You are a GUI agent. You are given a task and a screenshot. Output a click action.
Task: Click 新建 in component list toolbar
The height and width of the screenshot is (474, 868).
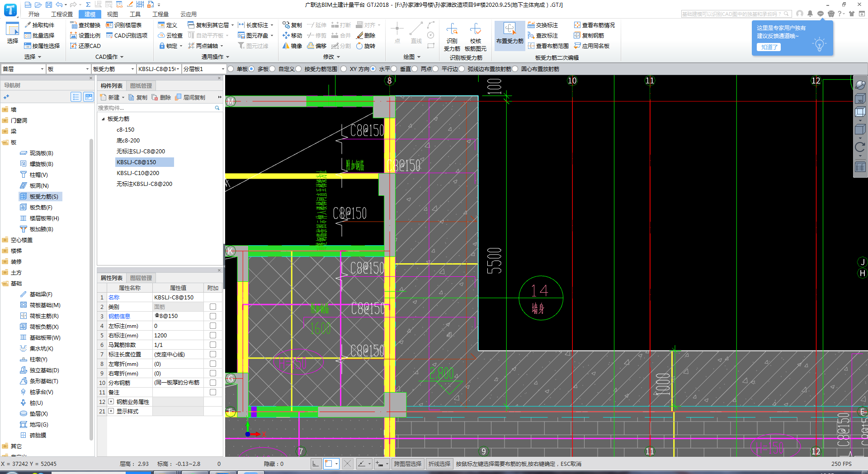click(x=112, y=97)
